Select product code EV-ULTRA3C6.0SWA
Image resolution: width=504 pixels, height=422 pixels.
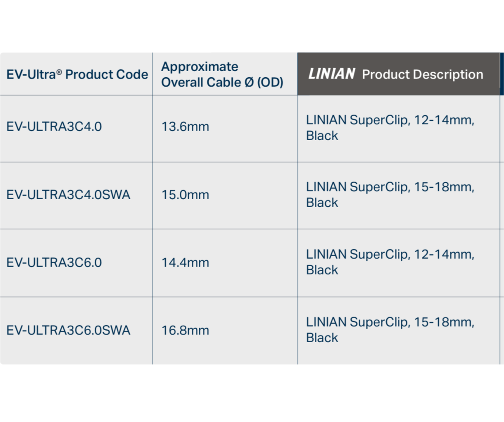pyautogui.click(x=68, y=330)
